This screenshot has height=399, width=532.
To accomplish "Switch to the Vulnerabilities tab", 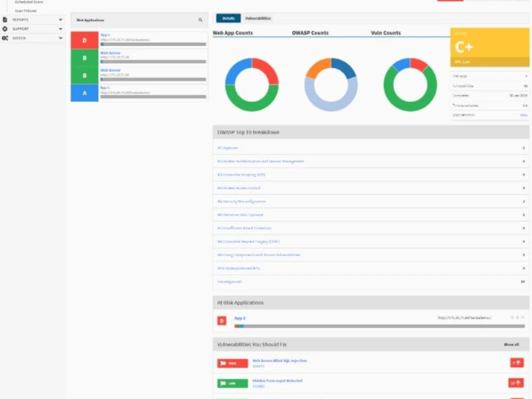I will pyautogui.click(x=257, y=18).
